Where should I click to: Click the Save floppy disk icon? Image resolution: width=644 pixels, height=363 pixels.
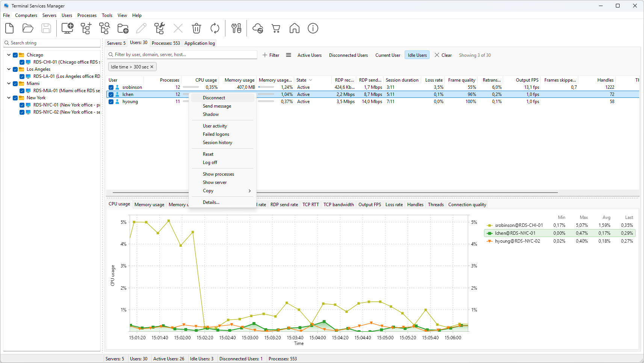[x=46, y=28]
